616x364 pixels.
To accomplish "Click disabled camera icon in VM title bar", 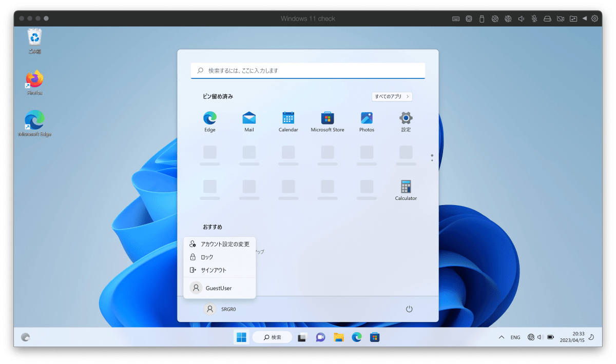I will [561, 18].
